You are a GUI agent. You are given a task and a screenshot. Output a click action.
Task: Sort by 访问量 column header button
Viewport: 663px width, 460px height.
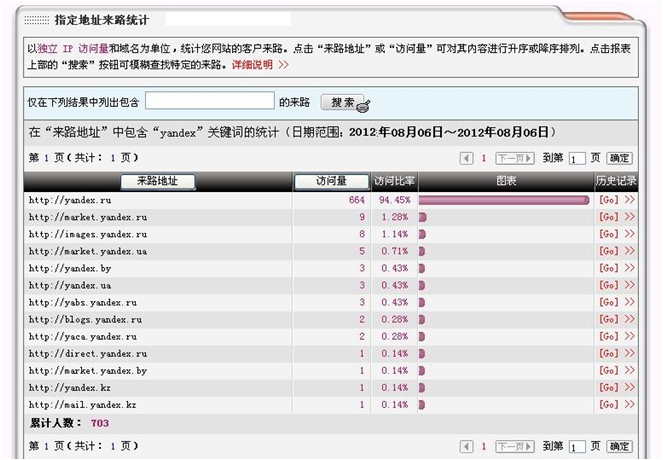(332, 181)
